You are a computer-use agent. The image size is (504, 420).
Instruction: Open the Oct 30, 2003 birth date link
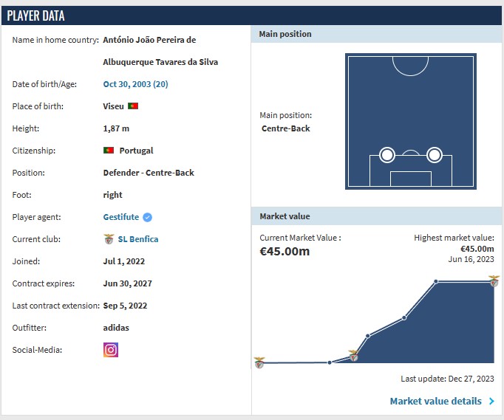135,84
